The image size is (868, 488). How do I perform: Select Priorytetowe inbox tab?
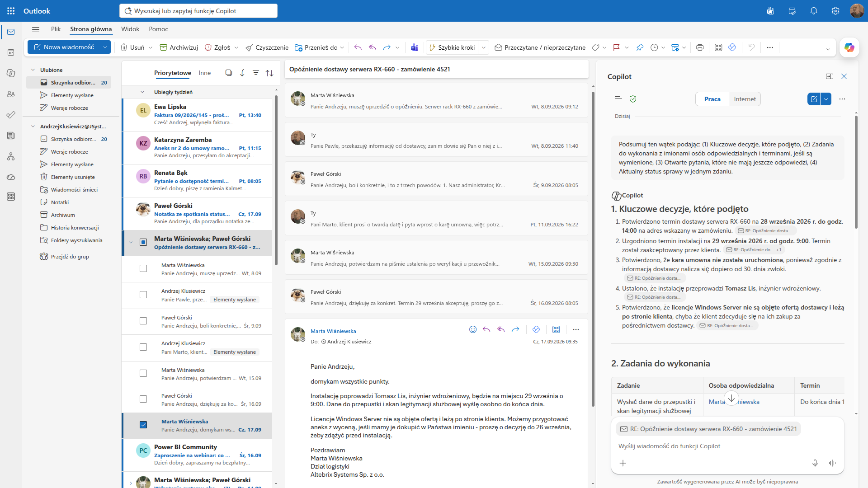173,73
